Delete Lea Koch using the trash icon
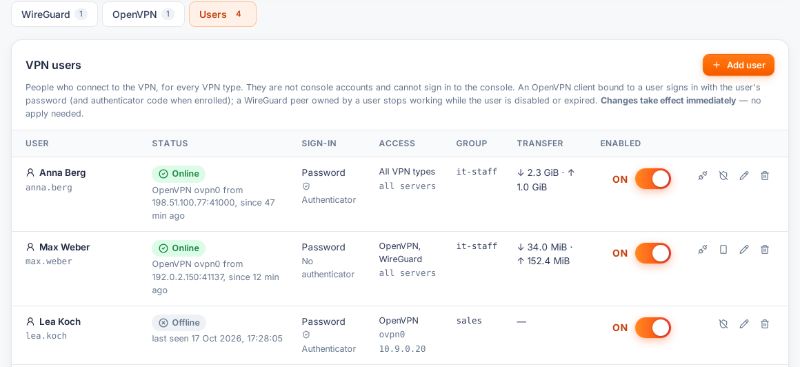The height and width of the screenshot is (367, 800). 764,324
